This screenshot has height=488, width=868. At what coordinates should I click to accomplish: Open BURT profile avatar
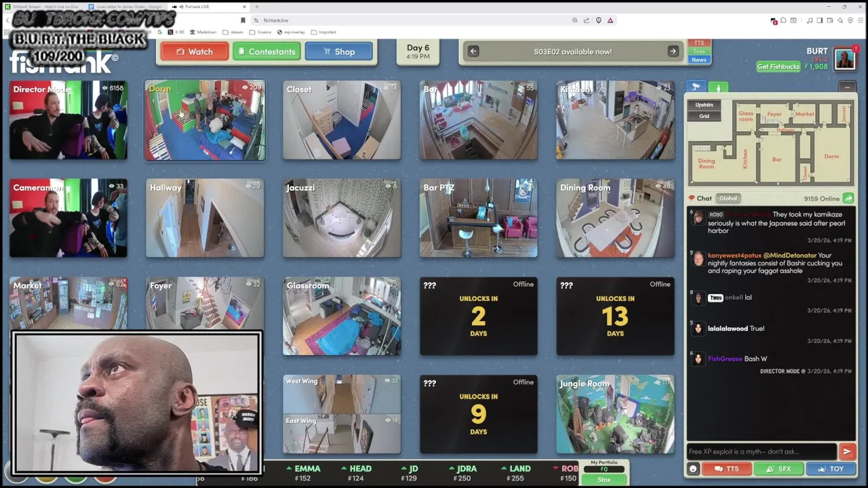(845, 59)
